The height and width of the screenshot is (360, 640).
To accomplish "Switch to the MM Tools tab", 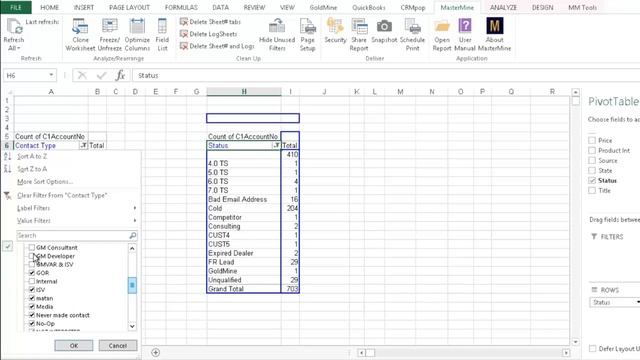I will click(582, 7).
